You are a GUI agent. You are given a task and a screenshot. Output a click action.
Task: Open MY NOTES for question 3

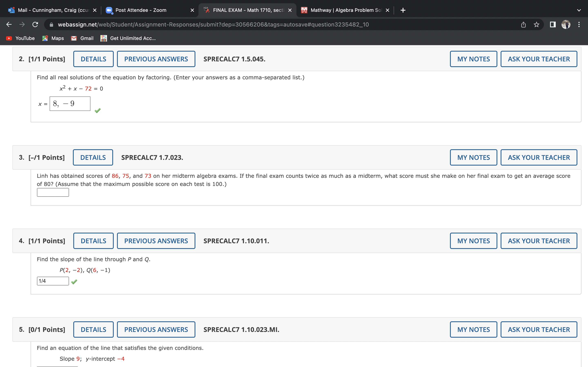point(473,158)
